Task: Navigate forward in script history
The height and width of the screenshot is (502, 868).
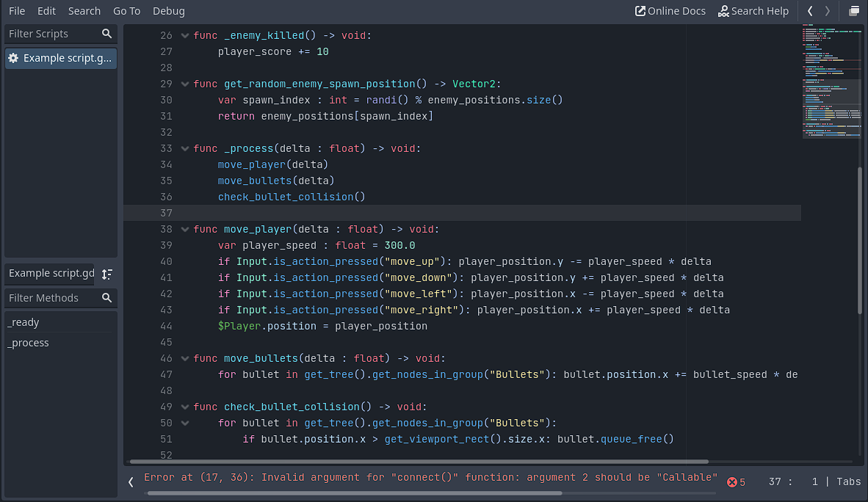Action: 827,11
